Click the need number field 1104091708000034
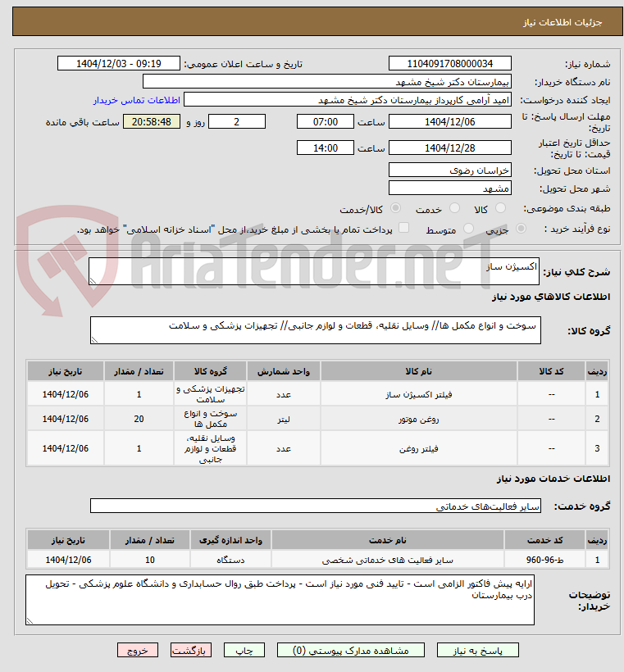 (450, 63)
